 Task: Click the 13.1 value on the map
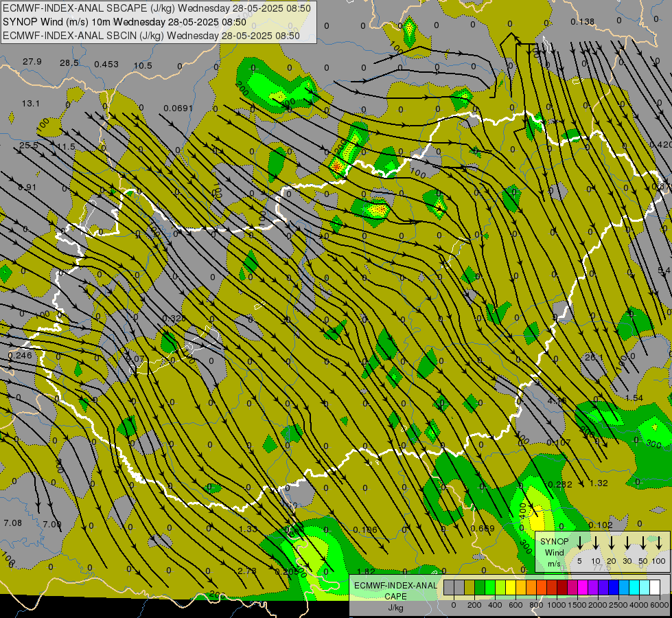(31, 104)
